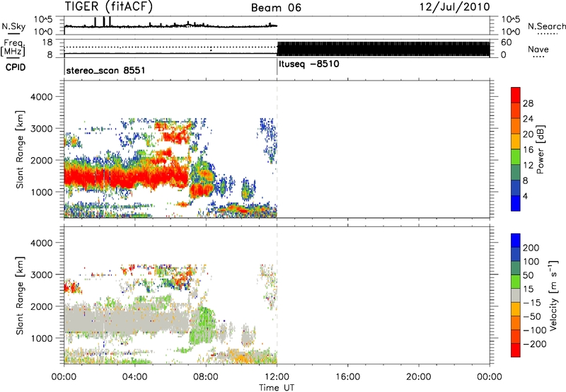Viewport: 566px width, 392px height.
Task: Click the 08:00 time tick label
Action: [206, 377]
